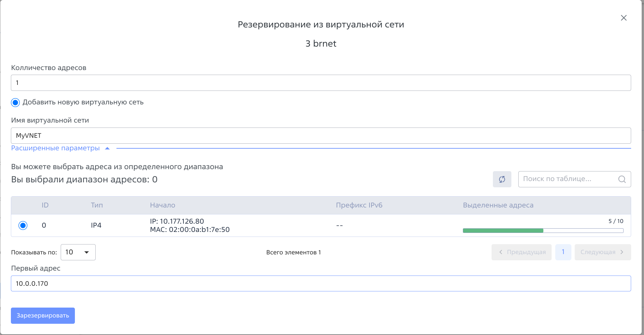The height and width of the screenshot is (335, 644).
Task: Click the close dialog X icon
Action: pyautogui.click(x=624, y=18)
